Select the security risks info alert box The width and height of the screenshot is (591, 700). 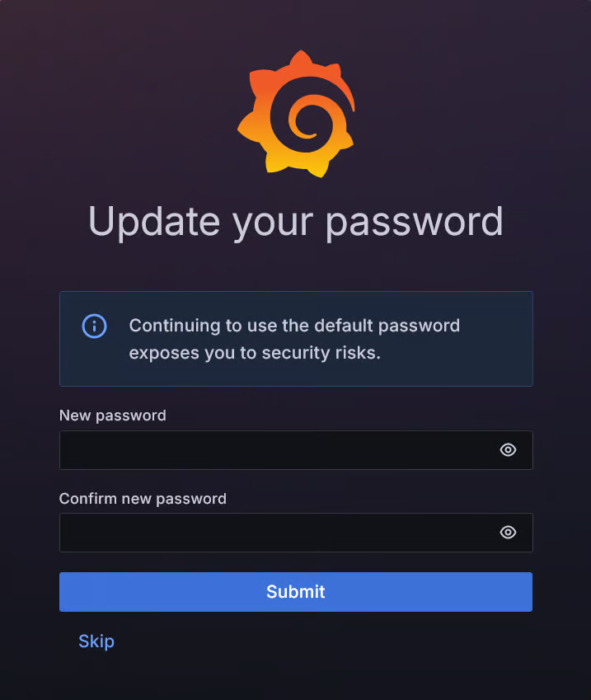click(x=296, y=339)
